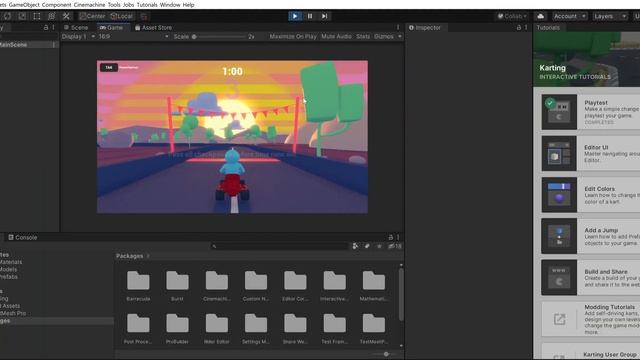Open the GameObject menu
Viewport: 640px width, 360px height.
click(x=24, y=5)
